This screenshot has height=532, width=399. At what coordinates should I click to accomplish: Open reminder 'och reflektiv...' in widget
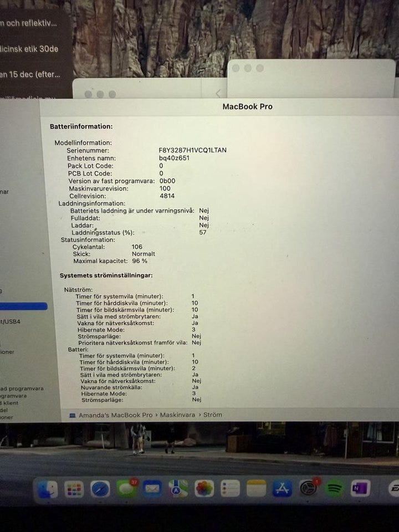pos(28,23)
